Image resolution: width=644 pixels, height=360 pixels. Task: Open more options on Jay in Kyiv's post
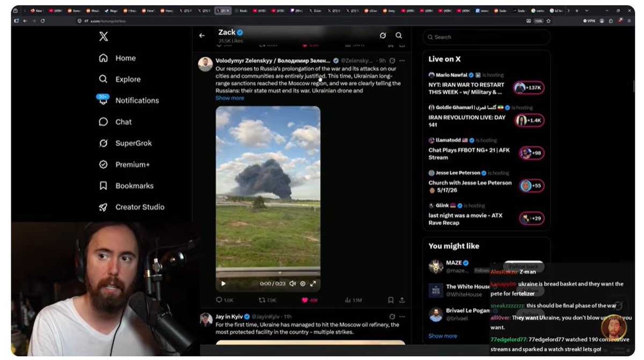[402, 317]
